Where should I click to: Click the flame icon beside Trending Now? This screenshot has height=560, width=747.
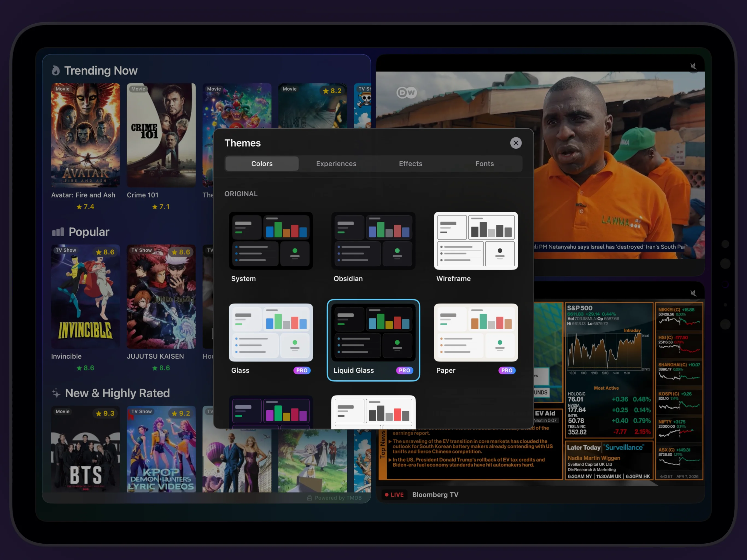tap(56, 71)
